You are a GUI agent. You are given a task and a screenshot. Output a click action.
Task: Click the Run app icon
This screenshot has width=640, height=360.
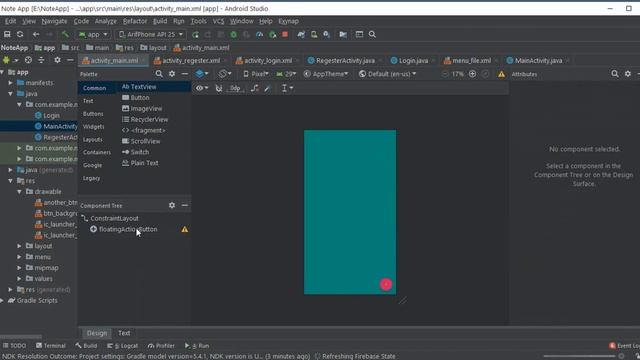pyautogui.click(x=196, y=35)
